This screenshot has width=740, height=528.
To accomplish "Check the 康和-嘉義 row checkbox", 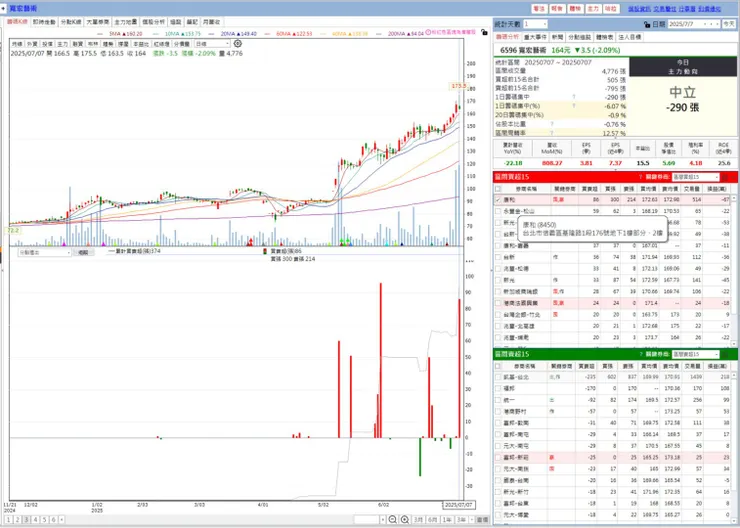I will 498,245.
